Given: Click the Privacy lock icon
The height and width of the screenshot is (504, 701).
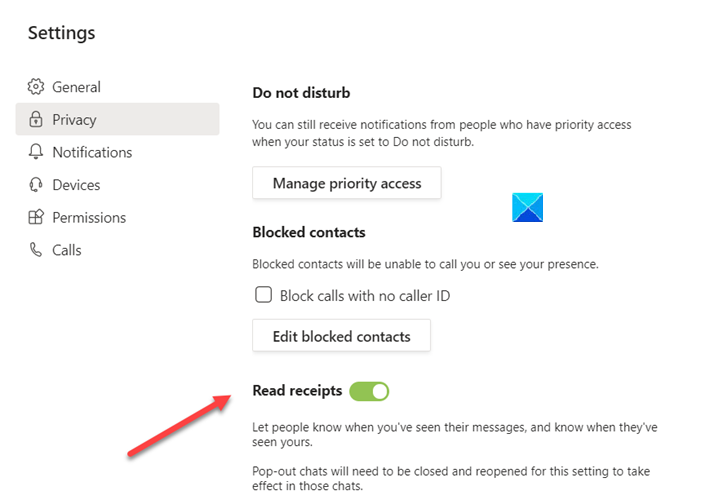Looking at the screenshot, I should 36,120.
